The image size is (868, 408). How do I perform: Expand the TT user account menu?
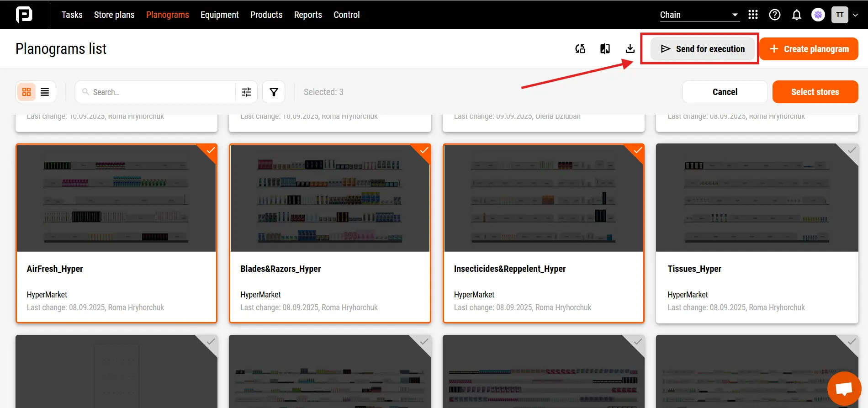coord(845,15)
